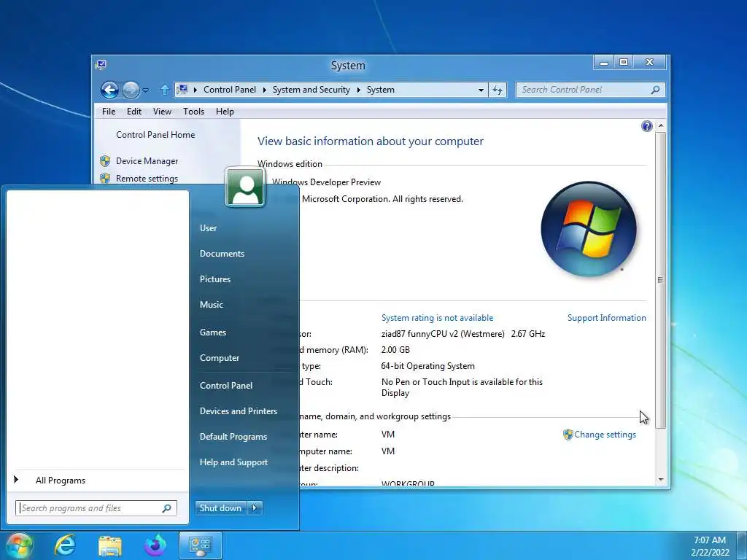Click System rating is not available link
The image size is (747, 560).
pyautogui.click(x=438, y=318)
